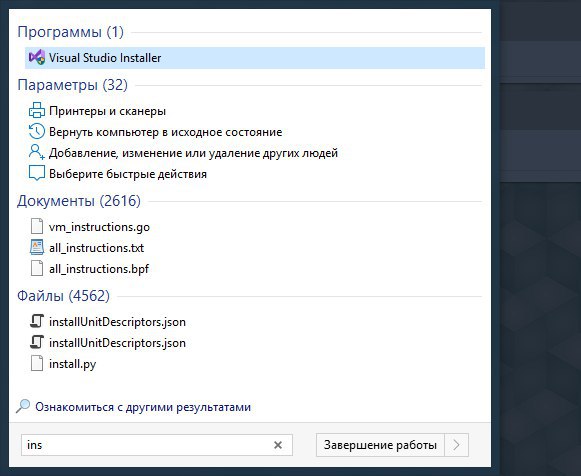The width and height of the screenshot is (581, 476).
Task: Open Visual Studio Installer icon
Action: point(37,57)
